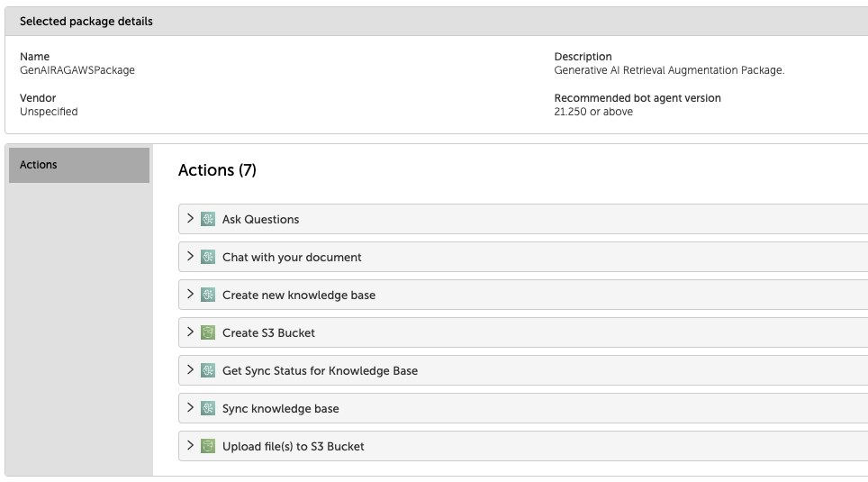Expand the Create new knowledge base chevron
Viewport: 868px width, 482px height.
190,294
